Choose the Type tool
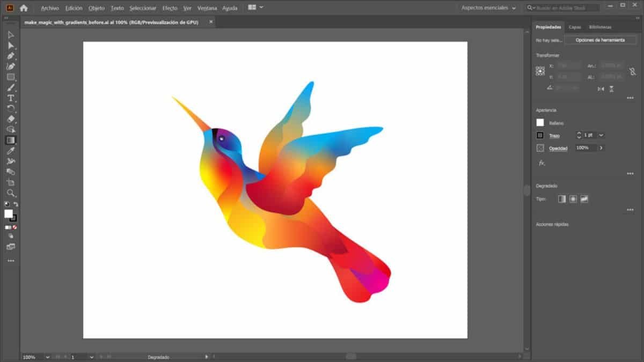 tap(11, 98)
